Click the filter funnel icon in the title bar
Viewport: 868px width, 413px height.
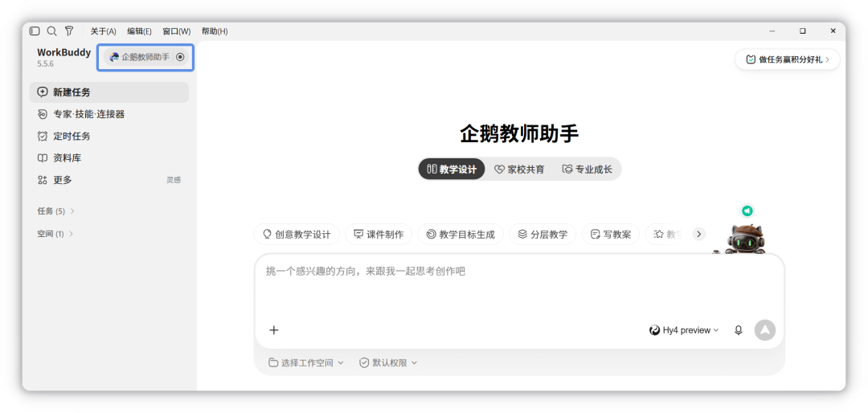coord(68,31)
